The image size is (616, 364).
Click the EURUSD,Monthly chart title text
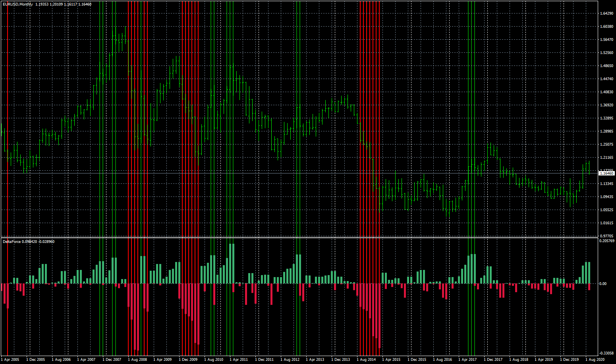[x=18, y=4]
